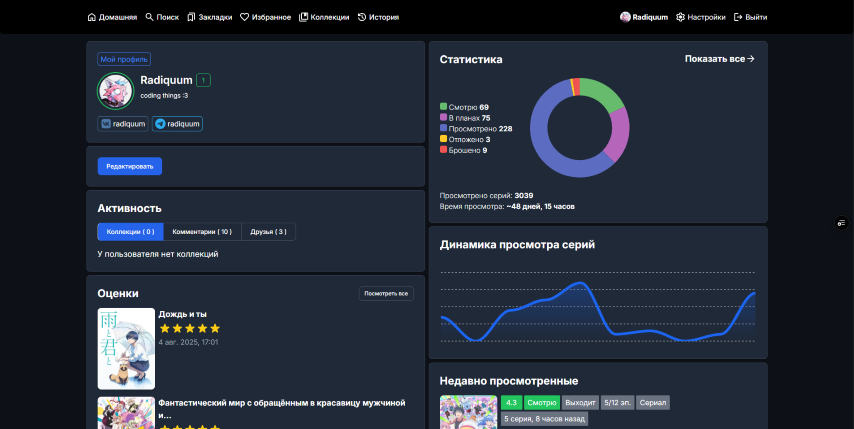Screen dimensions: 854x429
Task: Open Поиск search in navigation
Action: (x=162, y=17)
